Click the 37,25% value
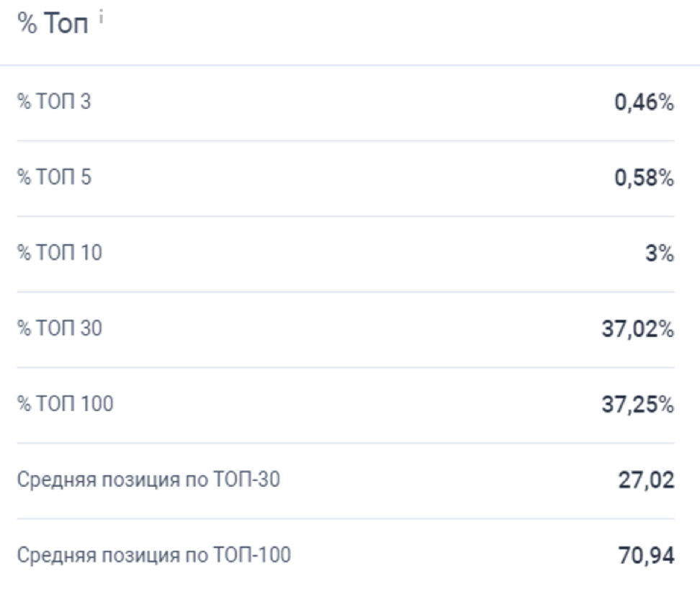 (638, 405)
